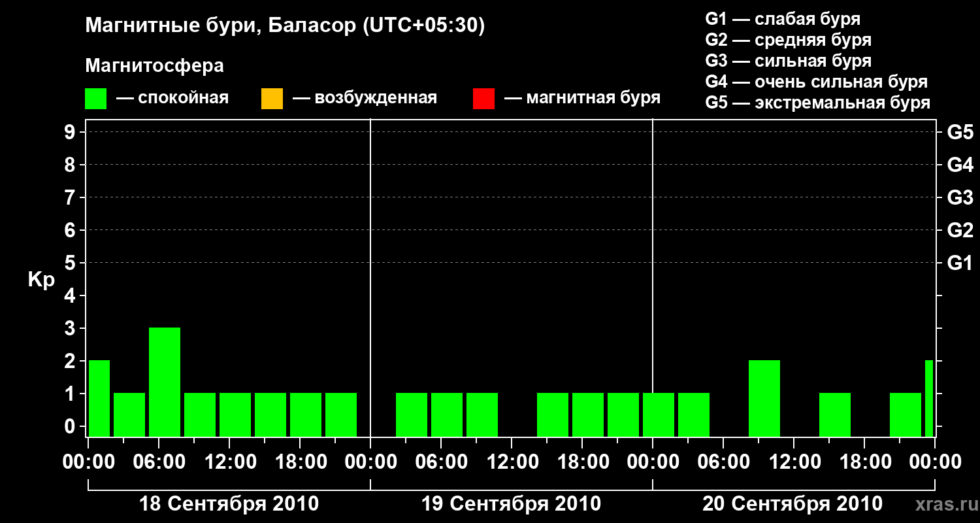Click the 'G2' label on right axis
The height and width of the screenshot is (523, 980).
click(960, 231)
